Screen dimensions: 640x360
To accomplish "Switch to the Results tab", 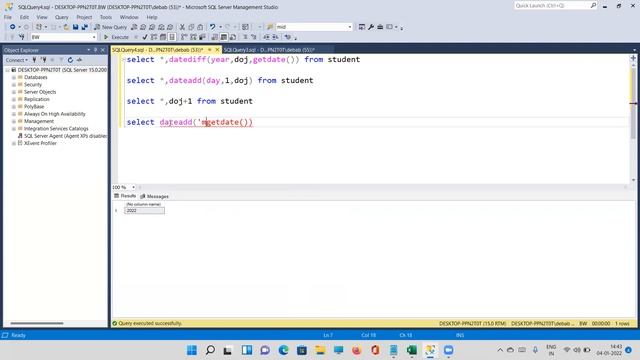I will tap(125, 196).
